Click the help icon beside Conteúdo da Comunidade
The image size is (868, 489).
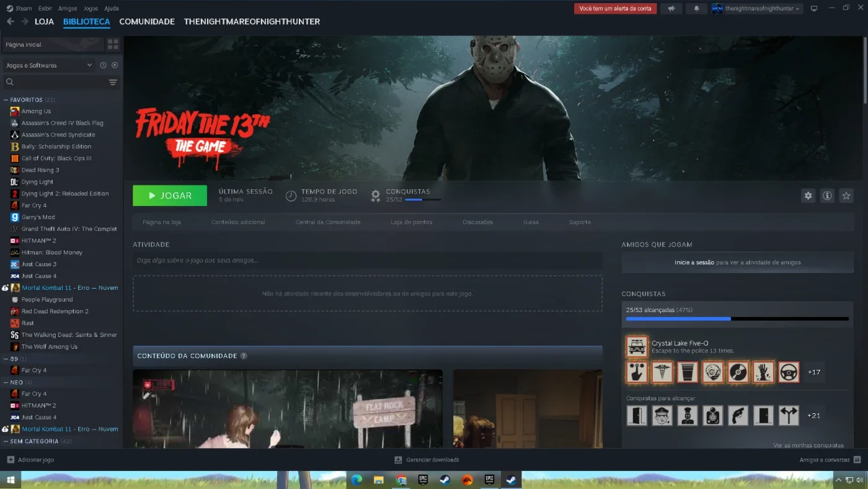point(244,356)
